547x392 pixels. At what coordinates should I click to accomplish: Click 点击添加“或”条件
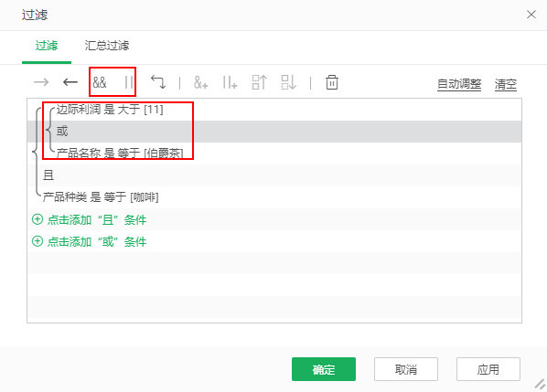click(x=90, y=241)
